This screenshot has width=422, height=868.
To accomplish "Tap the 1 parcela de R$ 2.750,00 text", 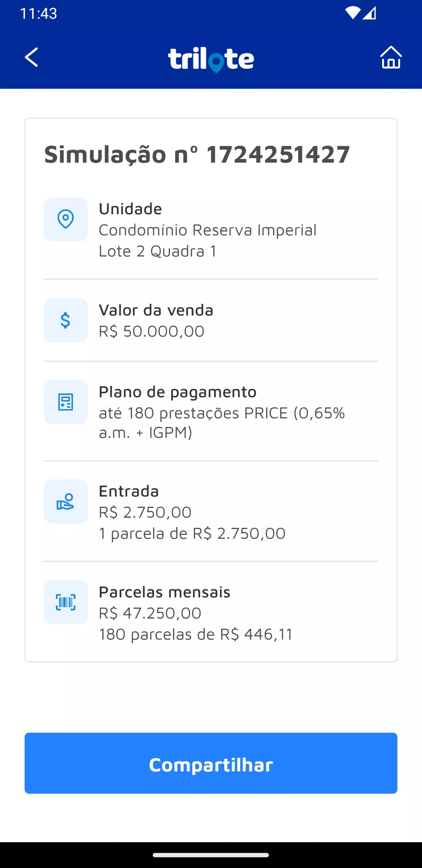I will tap(192, 534).
